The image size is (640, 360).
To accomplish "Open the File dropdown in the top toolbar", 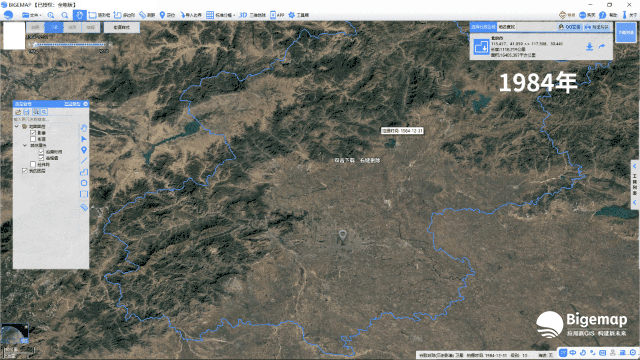I will click(x=32, y=15).
